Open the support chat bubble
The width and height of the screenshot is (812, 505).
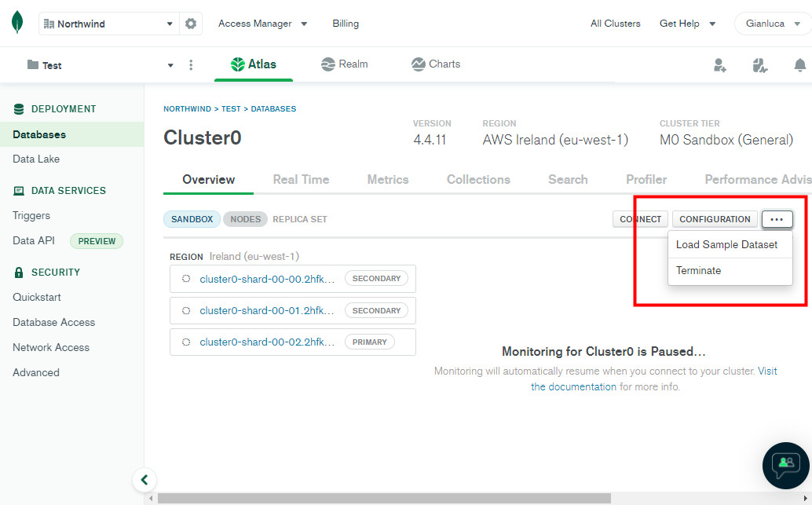pyautogui.click(x=785, y=466)
